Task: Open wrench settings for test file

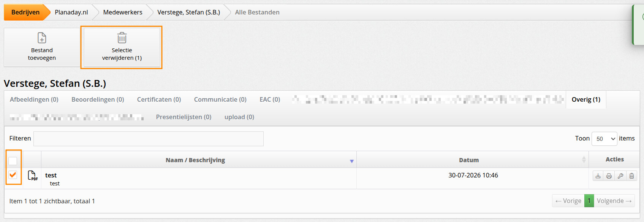Action: coord(620,176)
